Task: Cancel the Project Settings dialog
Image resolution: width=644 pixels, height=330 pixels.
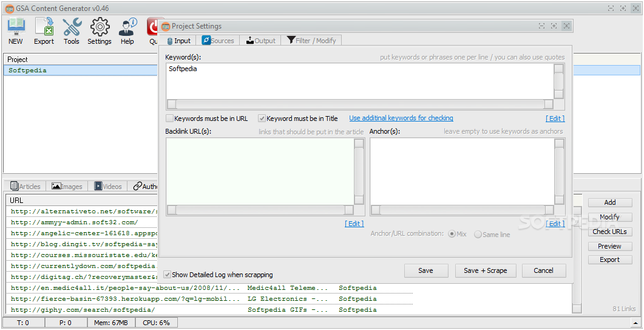Action: (544, 271)
